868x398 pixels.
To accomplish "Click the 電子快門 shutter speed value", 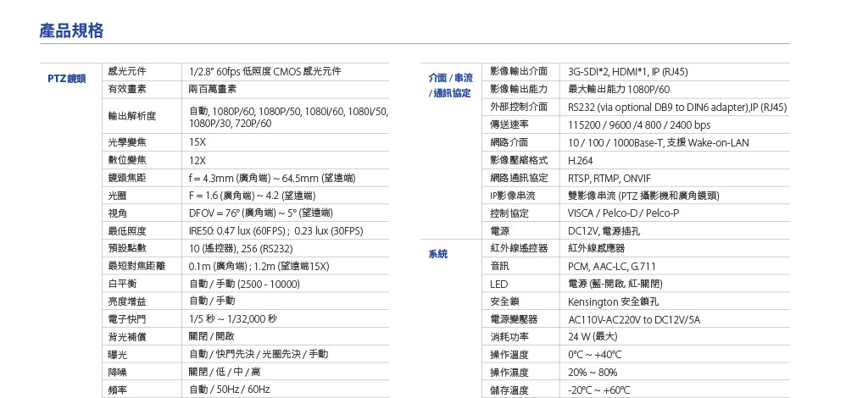I will [x=233, y=318].
